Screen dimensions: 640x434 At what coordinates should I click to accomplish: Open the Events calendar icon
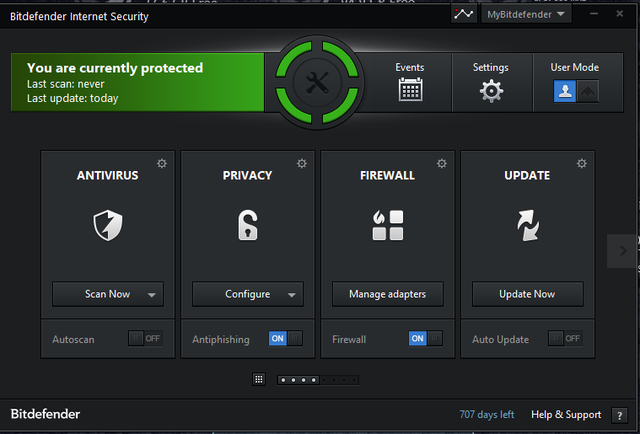point(410,89)
